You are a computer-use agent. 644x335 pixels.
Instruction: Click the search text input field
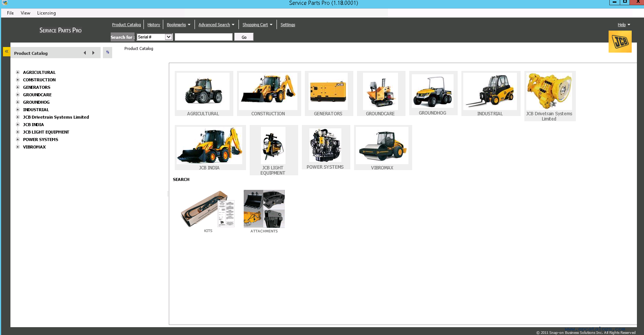pos(203,37)
